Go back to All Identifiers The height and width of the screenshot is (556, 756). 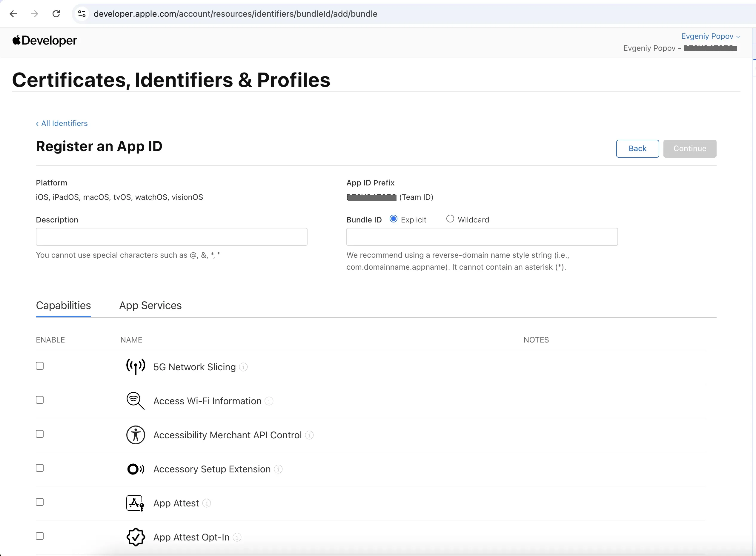[62, 124]
